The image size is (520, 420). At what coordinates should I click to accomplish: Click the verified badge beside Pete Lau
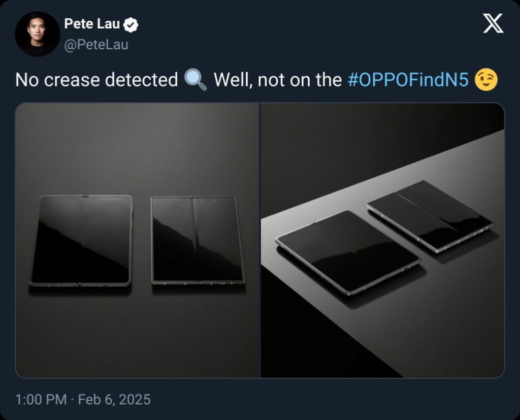click(131, 24)
